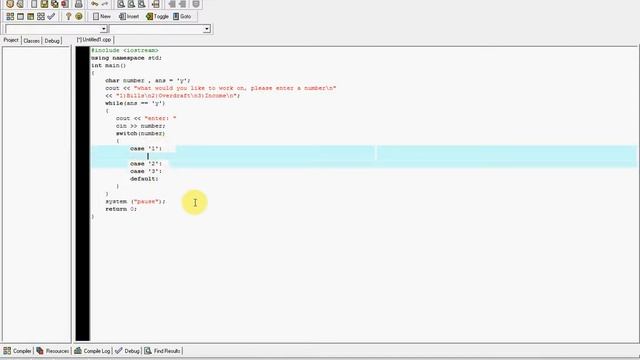Open the Resources bottom tab

pyautogui.click(x=53, y=351)
